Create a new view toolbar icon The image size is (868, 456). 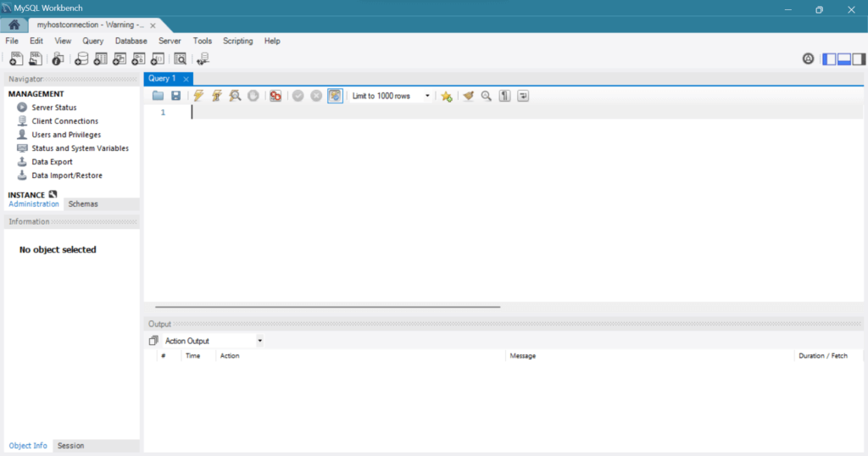[x=119, y=58]
